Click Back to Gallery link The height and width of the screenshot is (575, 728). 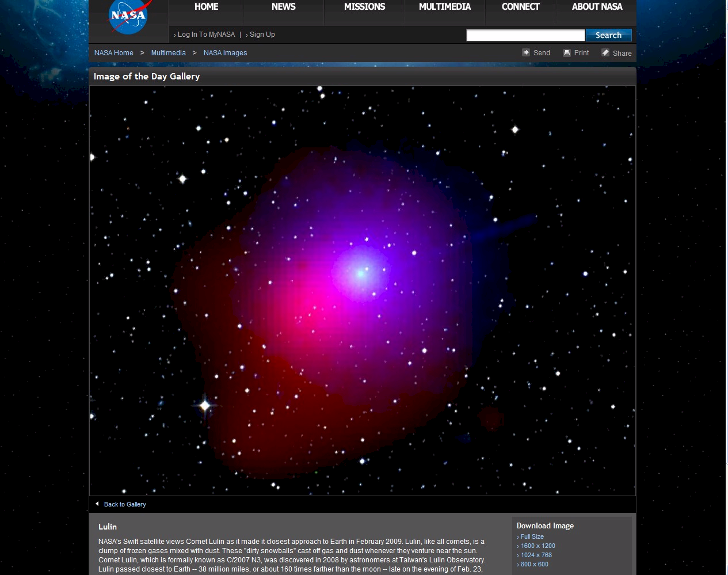point(125,504)
